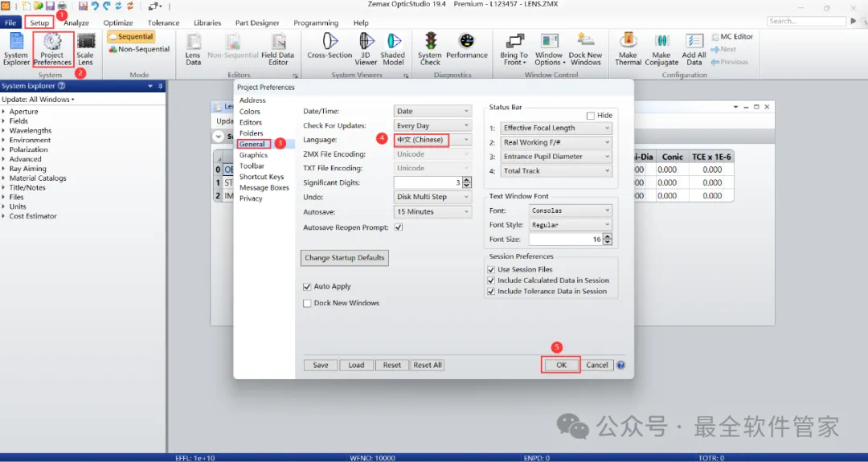The image size is (868, 462).
Task: Open the Font dropdown showing Consolas
Action: click(570, 211)
